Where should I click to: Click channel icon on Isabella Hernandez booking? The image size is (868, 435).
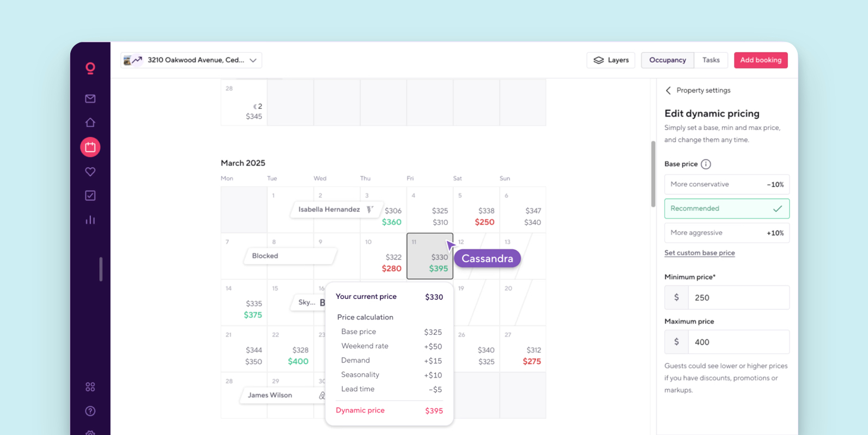tap(370, 210)
